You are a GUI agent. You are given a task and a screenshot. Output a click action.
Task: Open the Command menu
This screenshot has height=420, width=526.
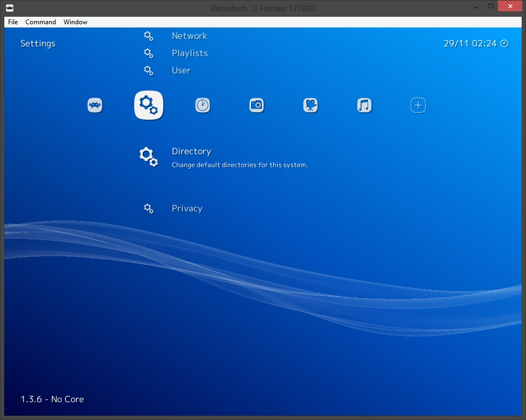tap(40, 22)
